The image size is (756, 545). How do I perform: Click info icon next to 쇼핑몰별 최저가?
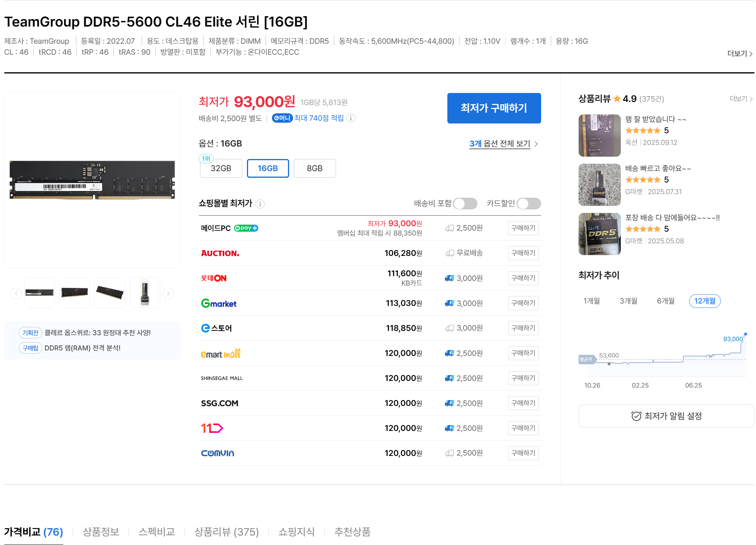click(260, 204)
